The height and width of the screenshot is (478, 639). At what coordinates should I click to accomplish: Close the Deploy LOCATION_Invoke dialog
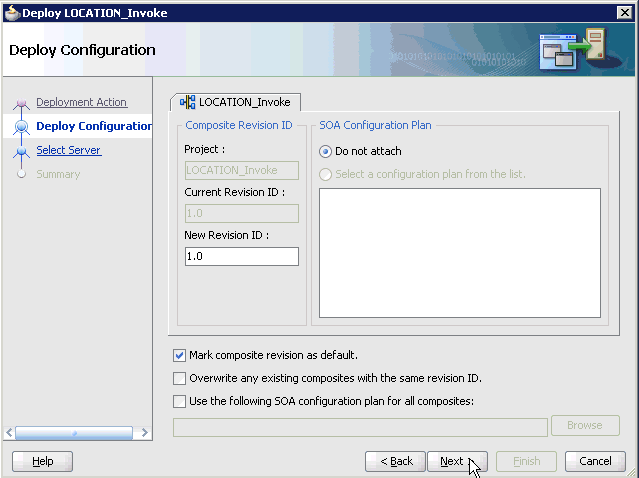pyautogui.click(x=624, y=13)
